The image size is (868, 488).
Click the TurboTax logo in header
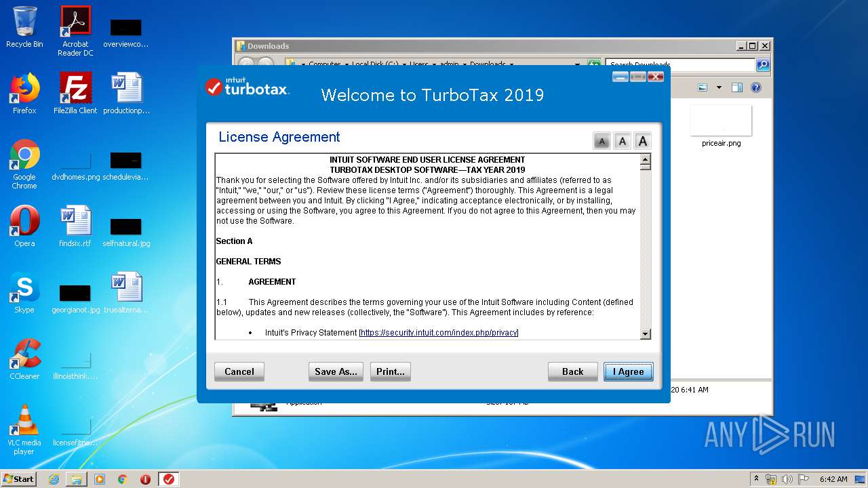[x=248, y=87]
